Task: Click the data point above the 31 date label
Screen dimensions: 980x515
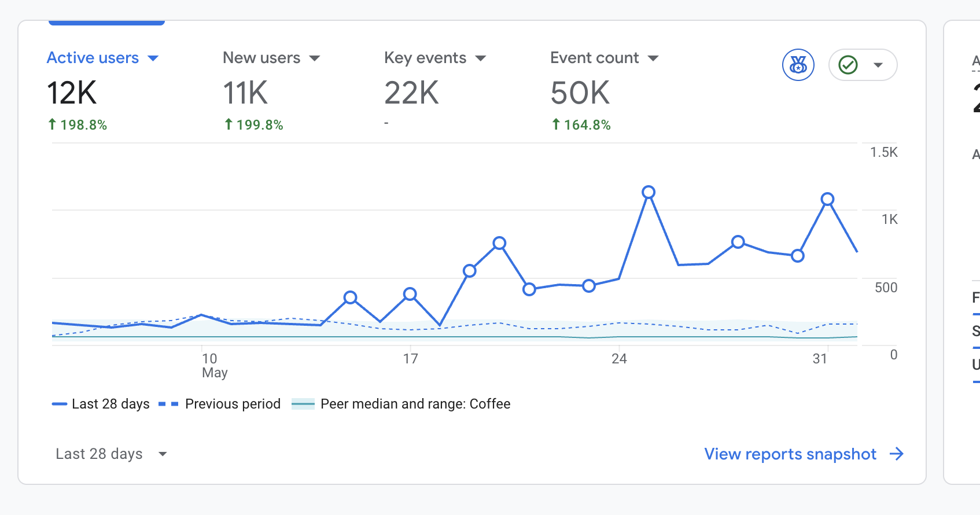Action: [x=827, y=199]
